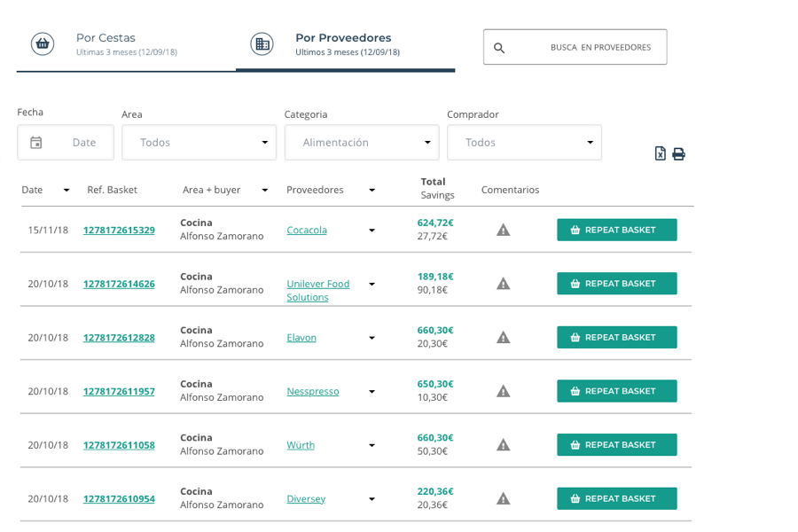The width and height of the screenshot is (798, 532).
Task: Click the basket icon beside Por Cestas
Action: 43,43
